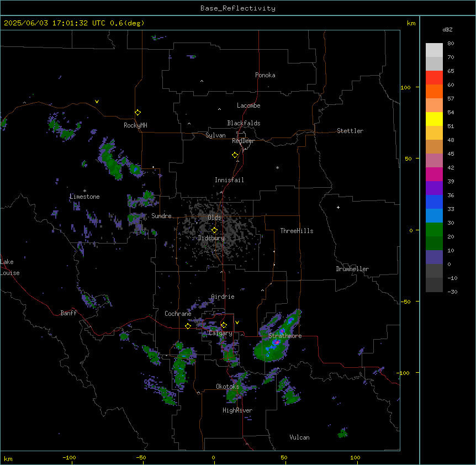Click the Sylvan label
This screenshot has width=476, height=465.
click(x=215, y=135)
